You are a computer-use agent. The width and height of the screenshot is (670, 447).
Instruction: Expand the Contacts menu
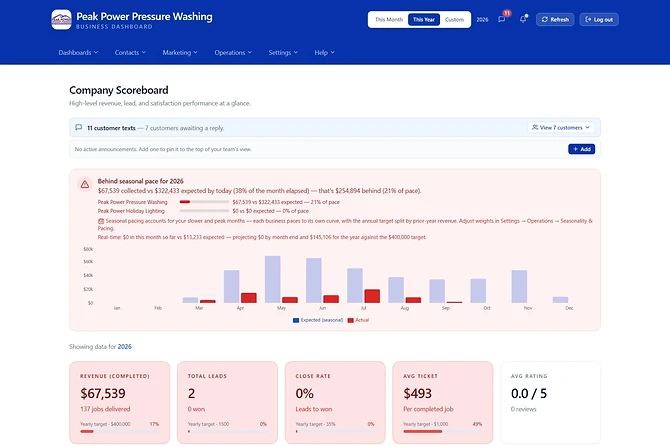click(130, 53)
